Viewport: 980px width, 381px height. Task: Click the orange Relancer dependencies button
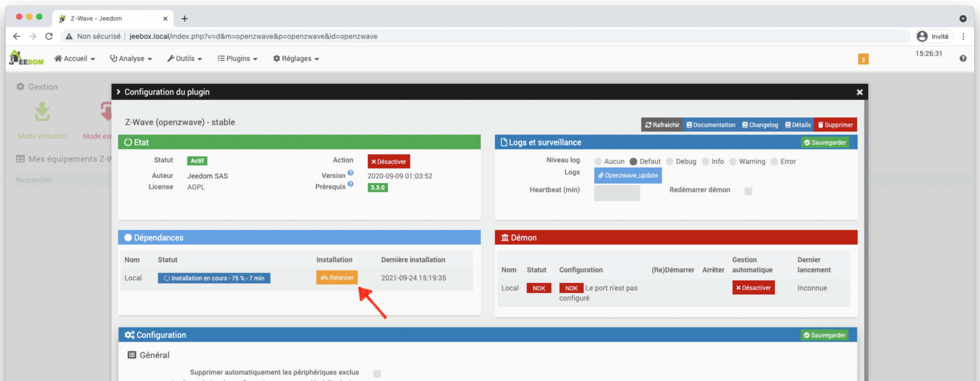coord(337,278)
